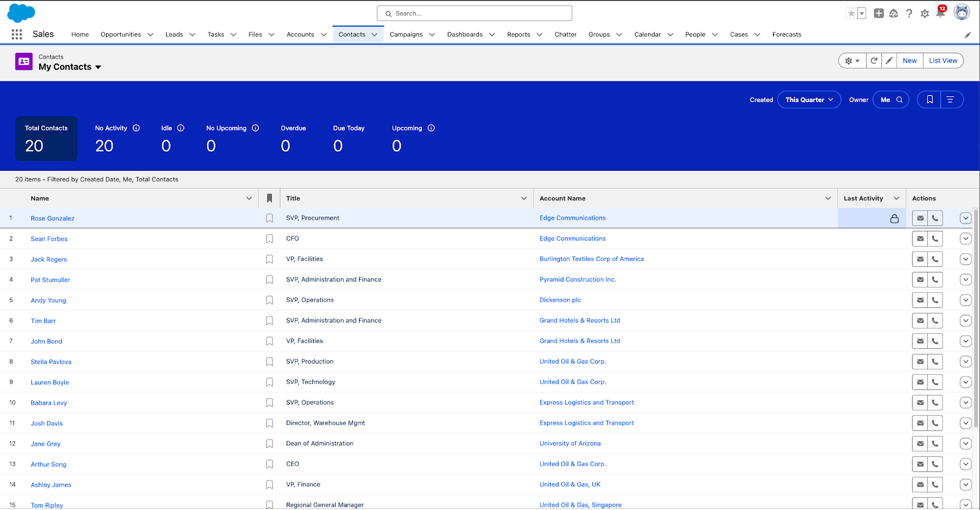
Task: Open the My Contacts list view dropdown
Action: tap(98, 67)
